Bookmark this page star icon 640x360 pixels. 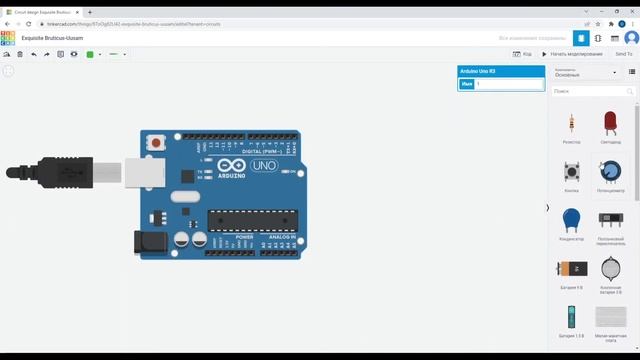(598, 24)
